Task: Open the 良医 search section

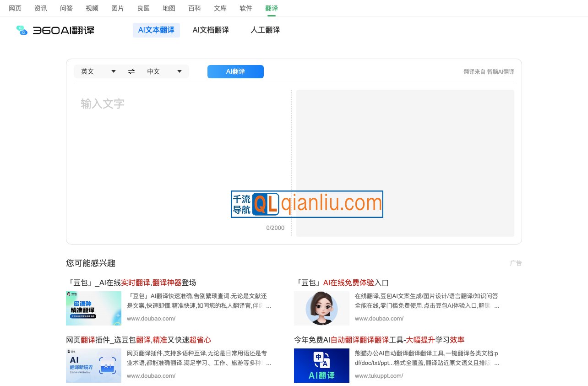Action: point(143,8)
